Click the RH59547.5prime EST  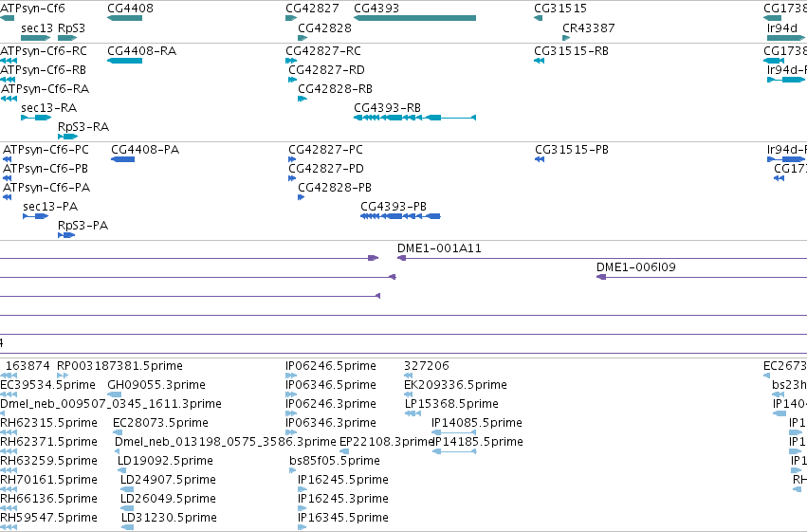[9, 528]
